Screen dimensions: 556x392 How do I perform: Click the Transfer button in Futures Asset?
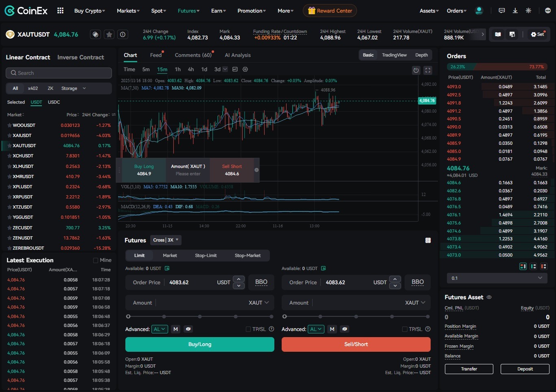(469, 369)
